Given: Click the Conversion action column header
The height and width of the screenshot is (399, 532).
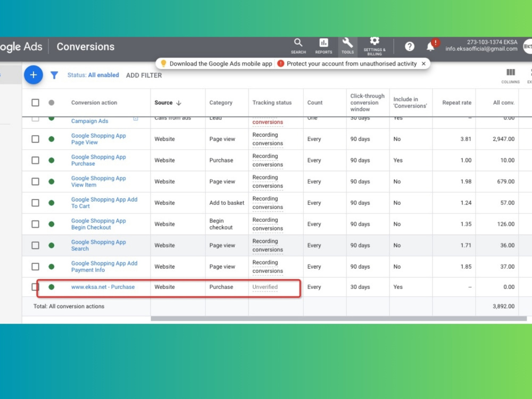Looking at the screenshot, I should point(94,103).
